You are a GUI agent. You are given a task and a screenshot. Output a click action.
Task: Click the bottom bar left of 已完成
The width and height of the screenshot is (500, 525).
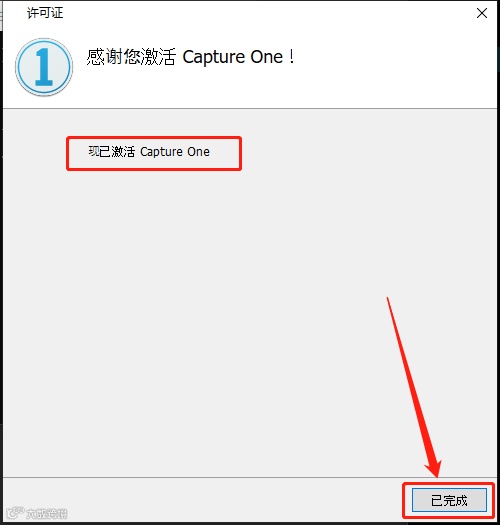tap(201, 500)
